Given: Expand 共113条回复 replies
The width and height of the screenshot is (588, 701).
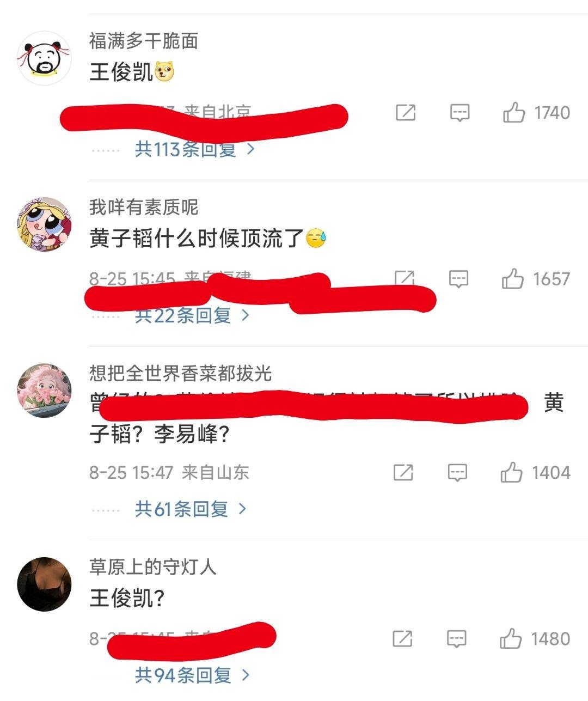Looking at the screenshot, I should [195, 149].
